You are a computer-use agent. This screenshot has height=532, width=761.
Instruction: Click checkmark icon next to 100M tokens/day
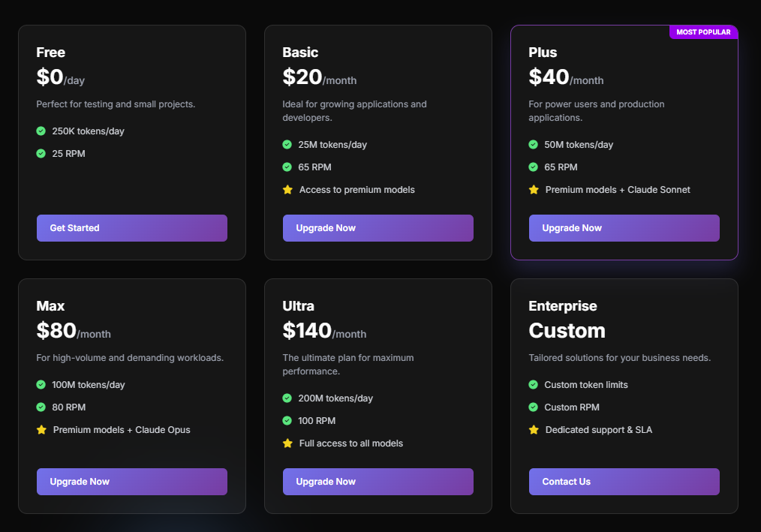41,384
